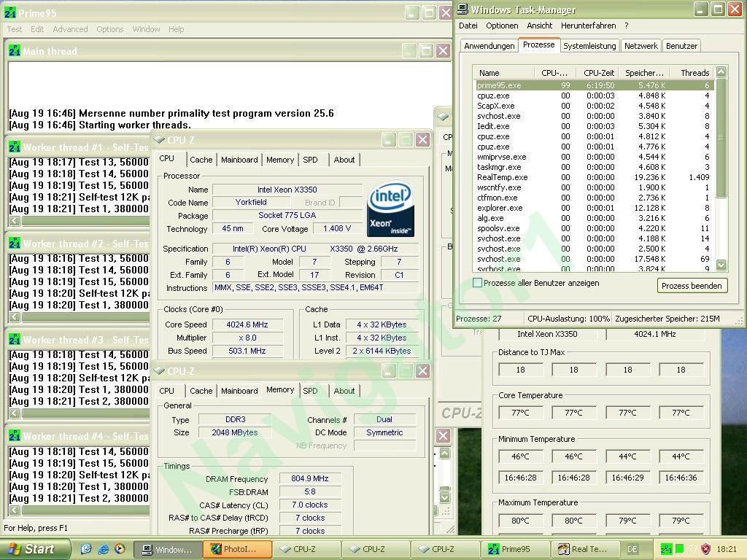Close the upper CPU-Z window
Viewport: 747px width, 560px height.
422,139
